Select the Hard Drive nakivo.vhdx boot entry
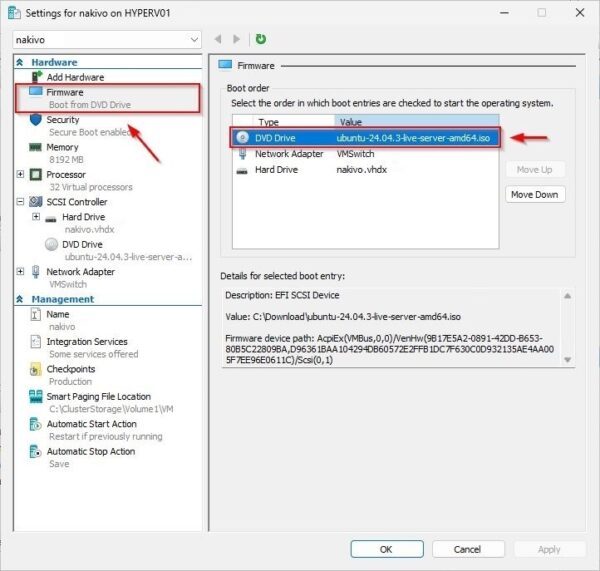600x571 pixels. point(365,170)
